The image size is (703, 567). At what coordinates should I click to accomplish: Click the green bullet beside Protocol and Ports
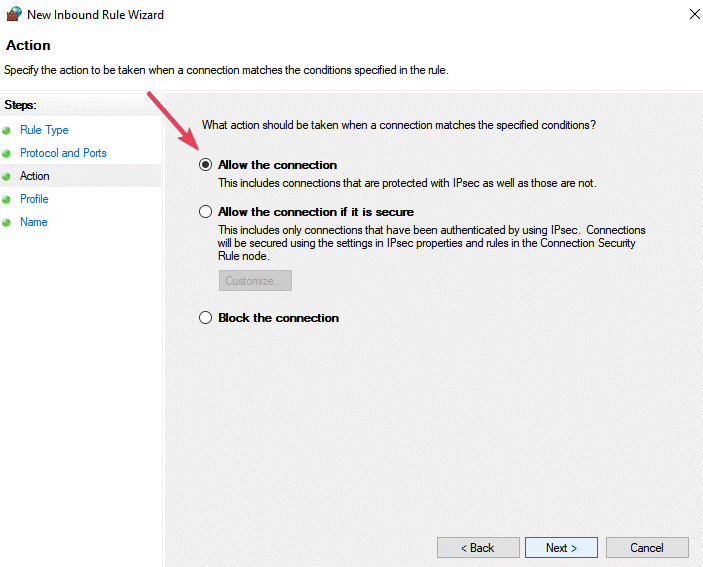(7, 153)
